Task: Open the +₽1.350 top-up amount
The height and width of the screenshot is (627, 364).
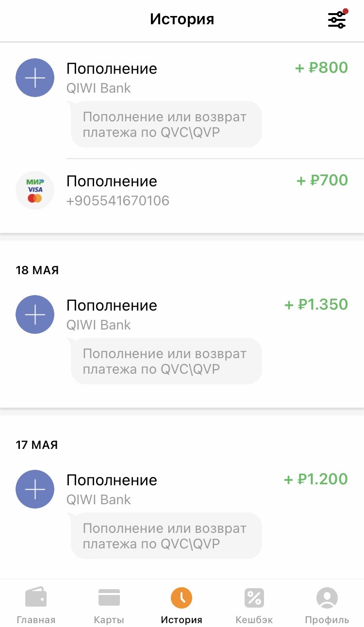Action: pos(316,304)
